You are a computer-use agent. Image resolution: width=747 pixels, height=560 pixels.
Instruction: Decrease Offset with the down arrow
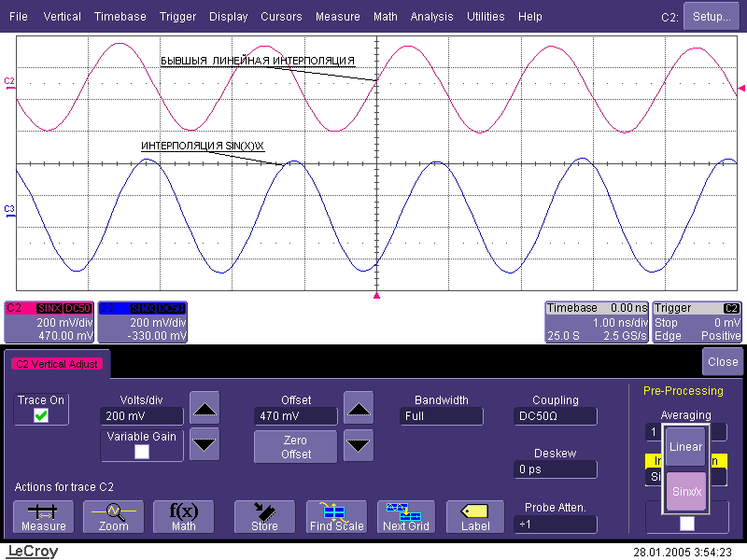(359, 445)
